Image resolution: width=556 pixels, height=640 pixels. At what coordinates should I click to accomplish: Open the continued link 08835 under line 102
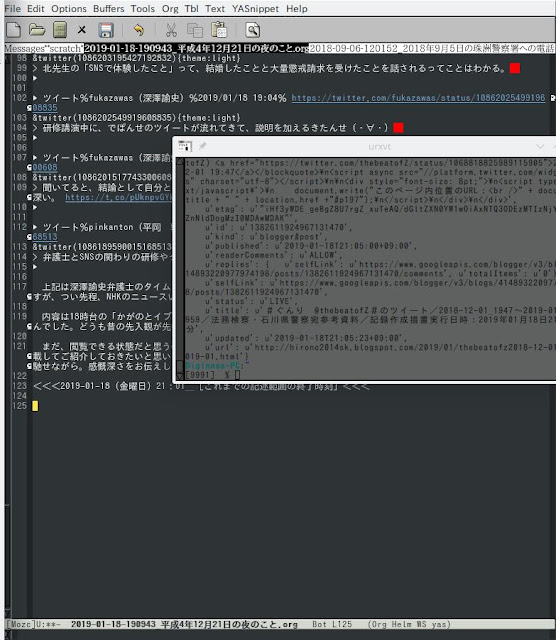45,108
